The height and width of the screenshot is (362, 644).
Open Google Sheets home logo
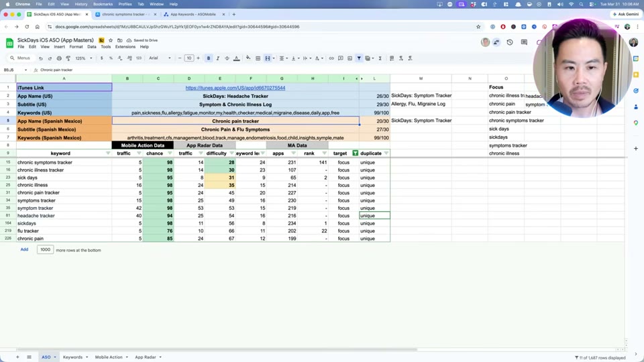point(9,43)
